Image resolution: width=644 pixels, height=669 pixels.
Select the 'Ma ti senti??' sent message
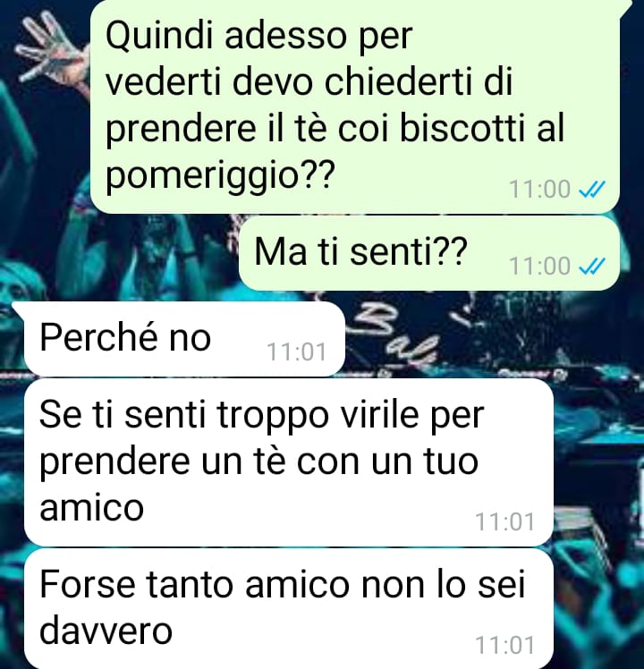pos(429,253)
